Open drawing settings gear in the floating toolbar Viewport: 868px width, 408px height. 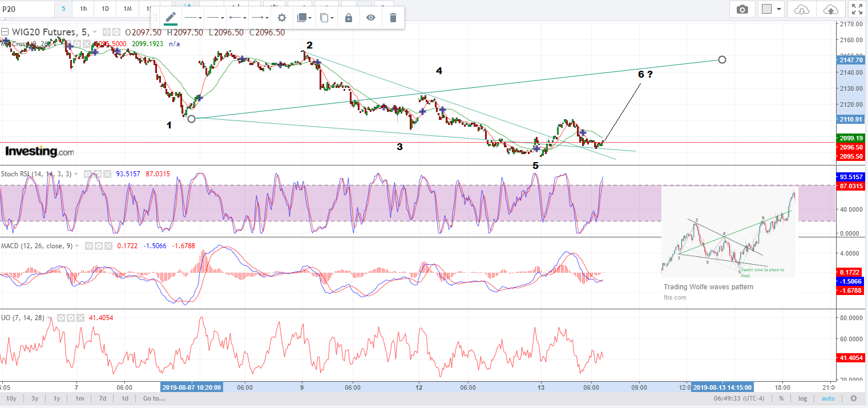(x=281, y=18)
